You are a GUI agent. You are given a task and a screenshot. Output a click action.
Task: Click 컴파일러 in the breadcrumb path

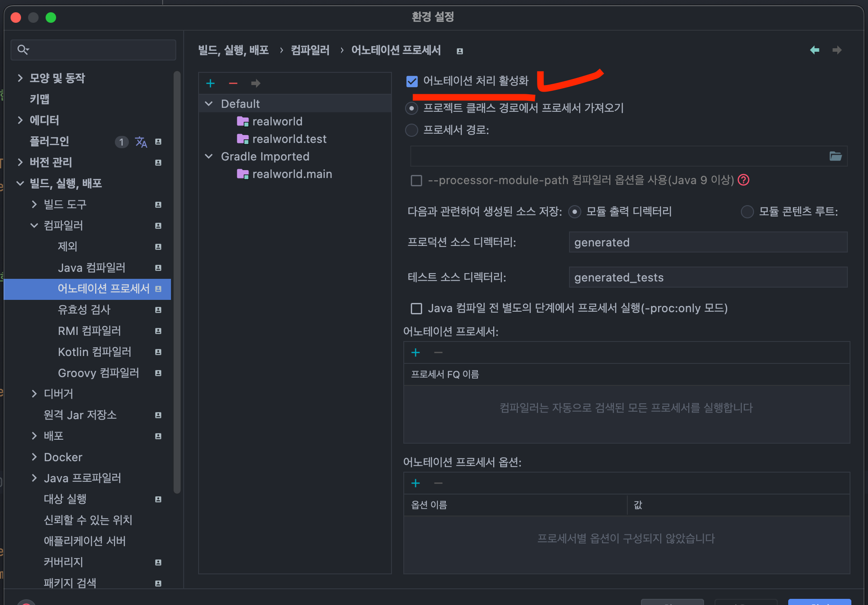[x=310, y=50]
